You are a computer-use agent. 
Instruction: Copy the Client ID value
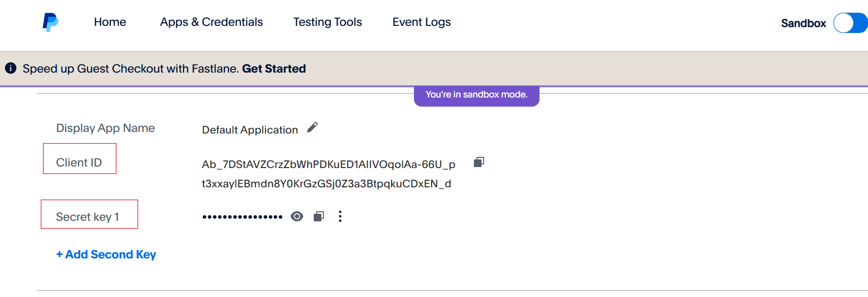pos(479,162)
